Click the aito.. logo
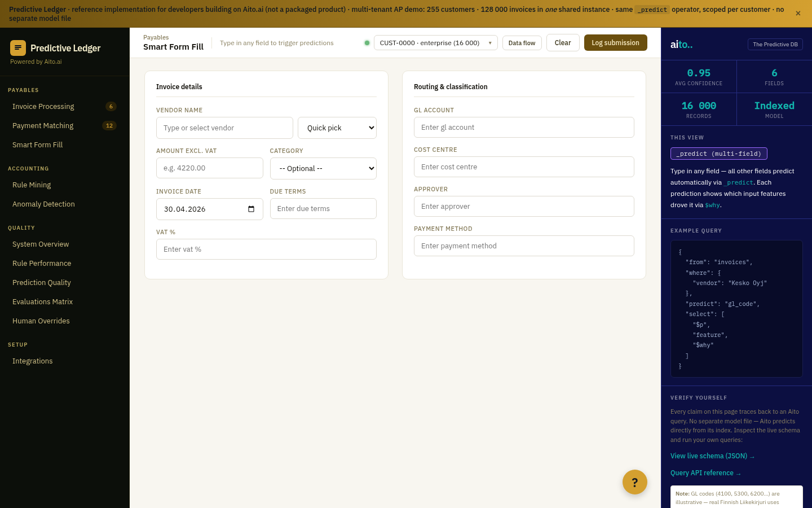 pyautogui.click(x=682, y=45)
